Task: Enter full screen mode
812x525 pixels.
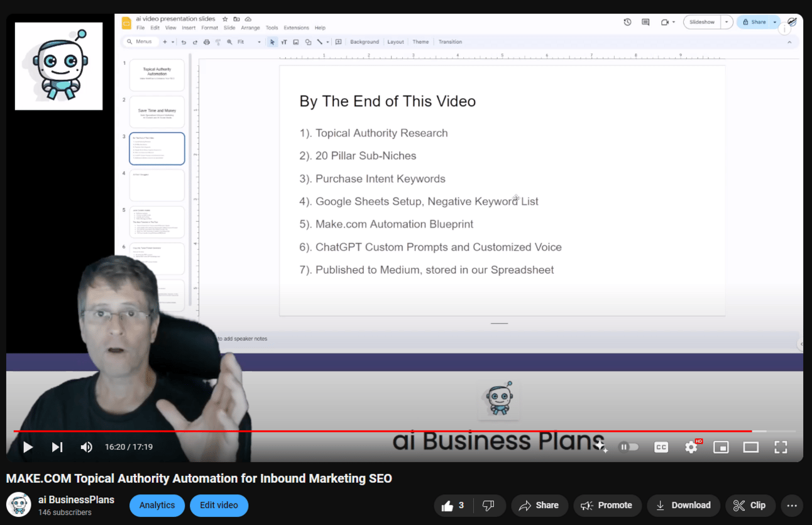Action: [x=781, y=447]
